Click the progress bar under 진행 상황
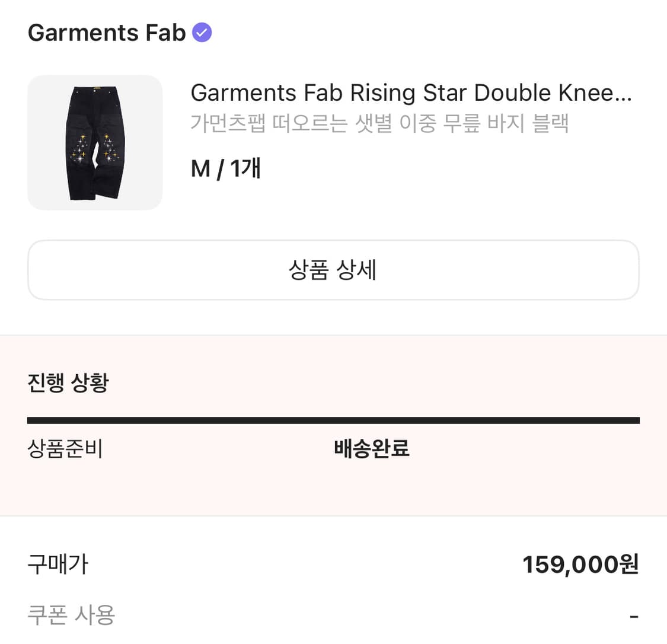 tap(333, 420)
